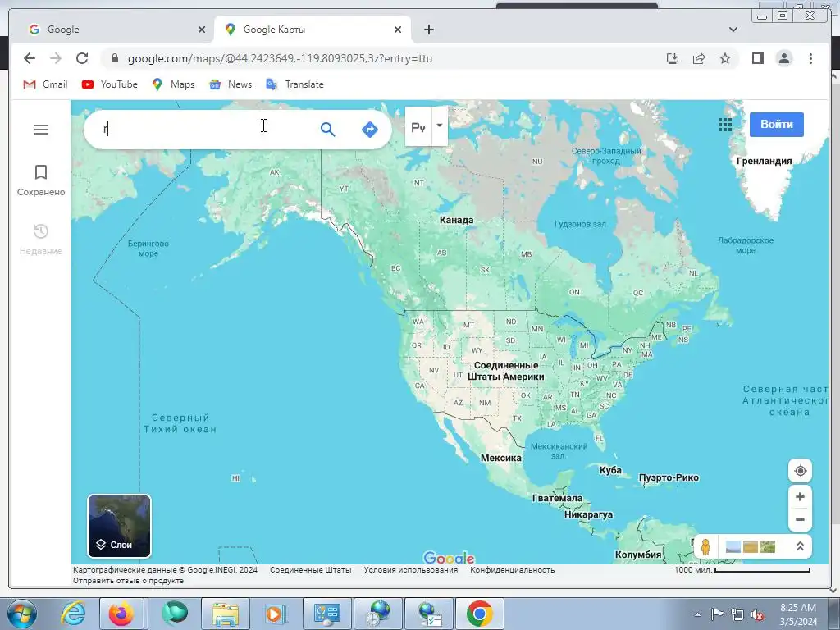Focus the Maps search input field
Image resolution: width=840 pixels, height=630 pixels.
point(206,129)
